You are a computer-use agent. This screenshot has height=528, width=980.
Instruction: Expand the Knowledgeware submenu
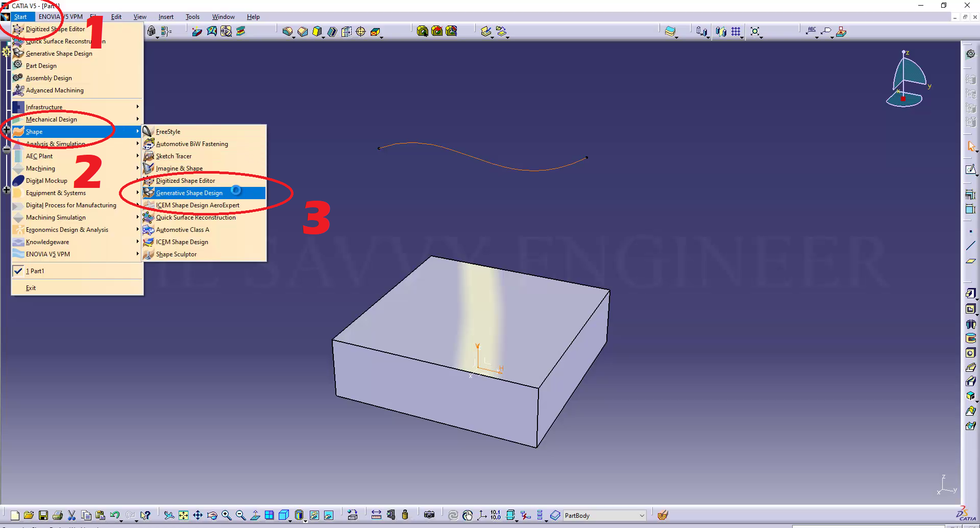click(x=47, y=242)
